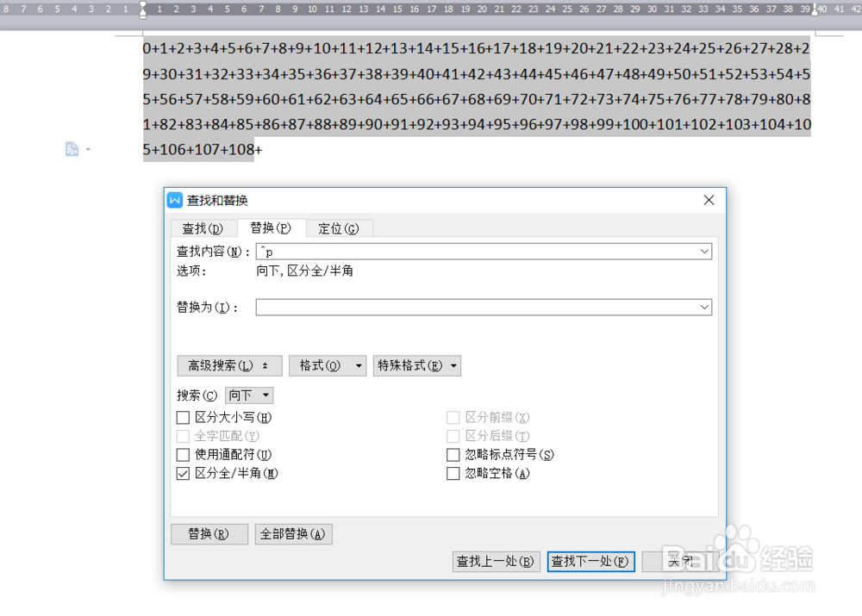Image resolution: width=862 pixels, height=616 pixels.
Task: Switch to the 查找(D) tab
Action: pos(203,228)
